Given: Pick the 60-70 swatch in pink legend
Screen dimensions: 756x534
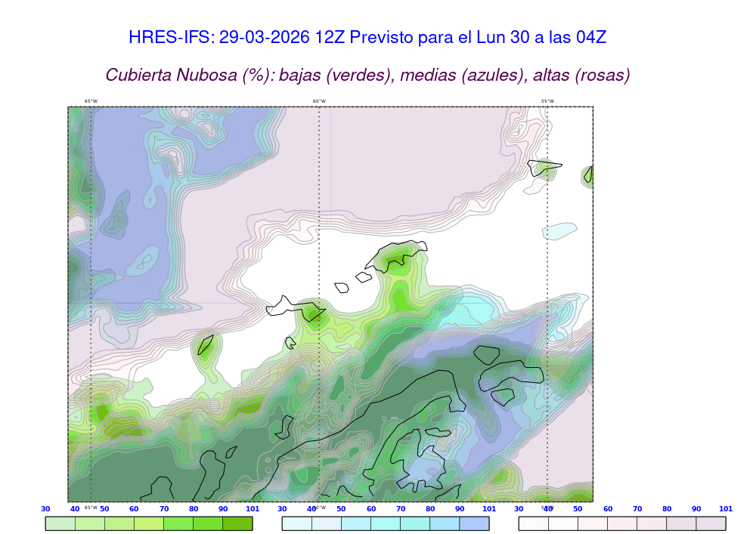Looking at the screenshot, I should pyautogui.click(x=622, y=523).
